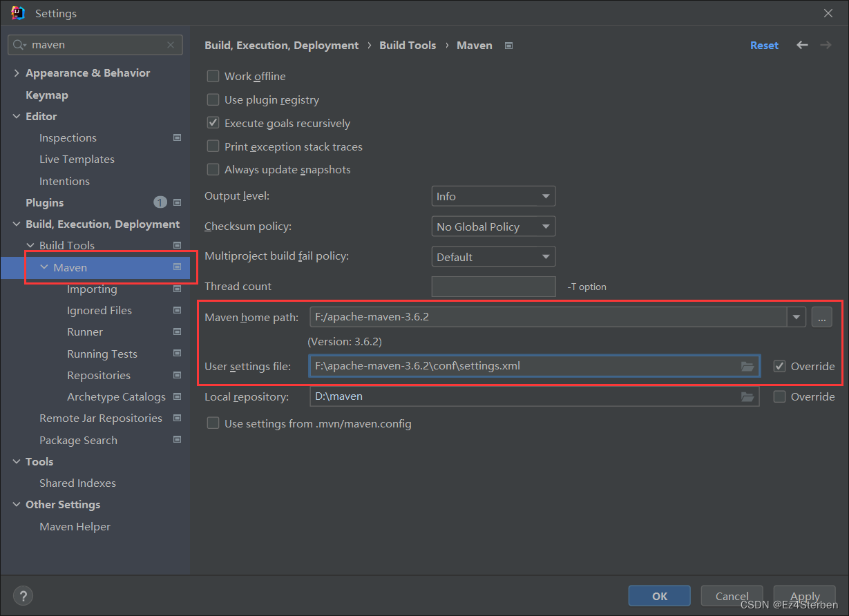
Task: Collapse Build, Execution, Deployment section
Action: click(17, 224)
